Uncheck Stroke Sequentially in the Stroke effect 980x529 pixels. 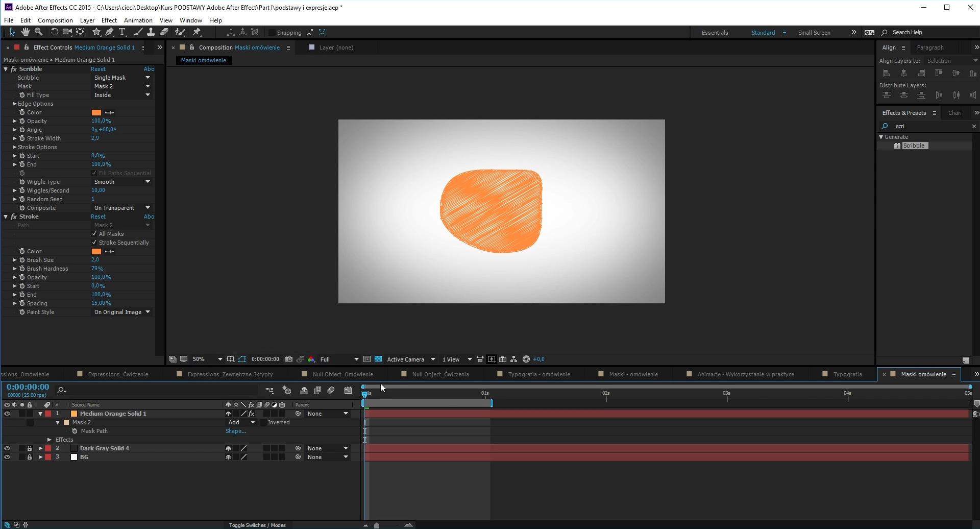coord(94,242)
